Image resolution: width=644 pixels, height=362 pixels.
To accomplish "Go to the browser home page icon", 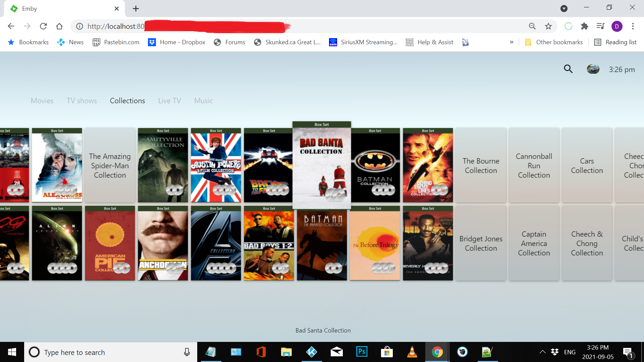I will point(59,26).
